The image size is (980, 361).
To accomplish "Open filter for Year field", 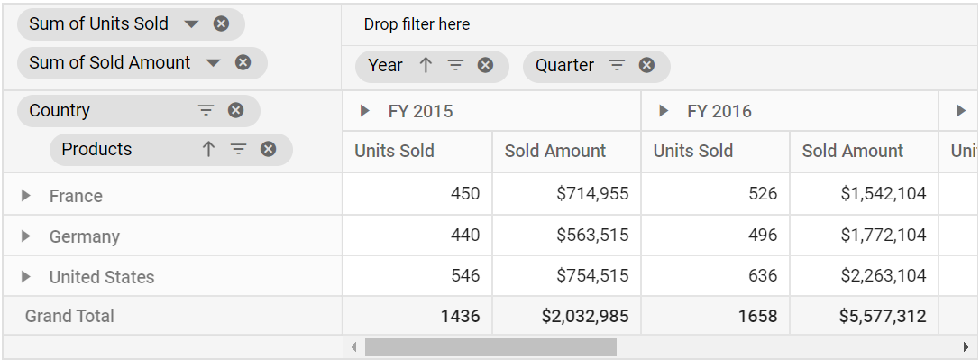I will [455, 65].
